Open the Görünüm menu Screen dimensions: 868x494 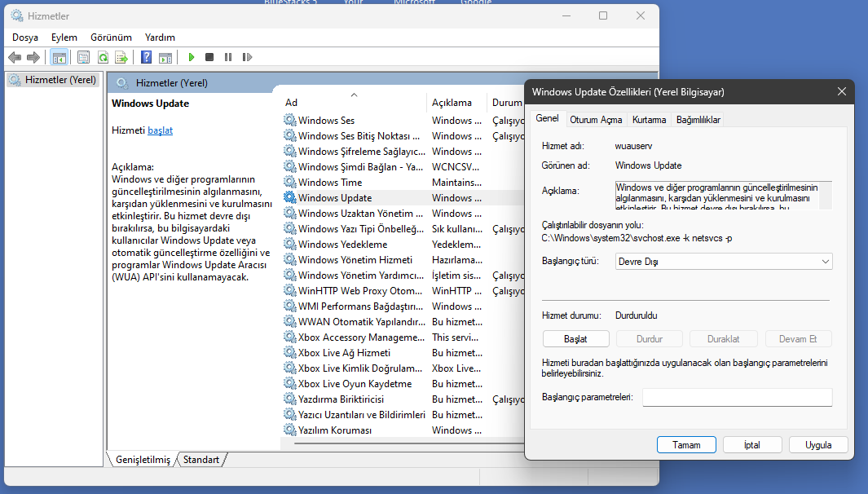(112, 37)
